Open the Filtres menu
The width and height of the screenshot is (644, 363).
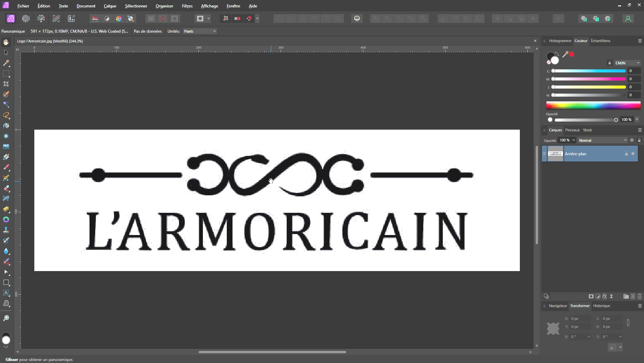pos(187,6)
